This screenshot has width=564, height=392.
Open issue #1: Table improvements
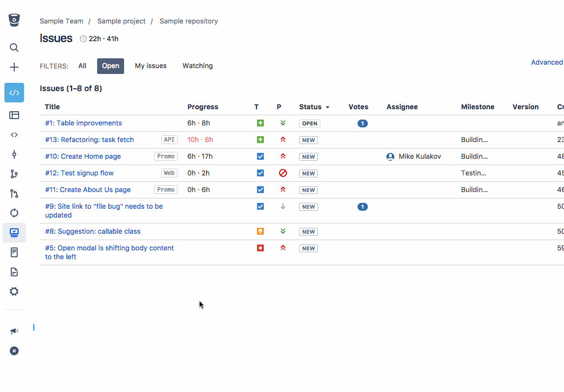point(83,123)
